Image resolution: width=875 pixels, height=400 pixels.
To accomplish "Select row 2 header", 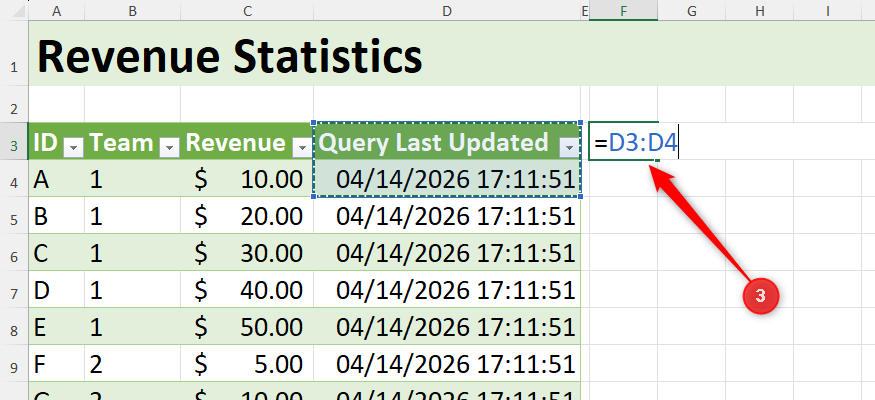I will 14,104.
